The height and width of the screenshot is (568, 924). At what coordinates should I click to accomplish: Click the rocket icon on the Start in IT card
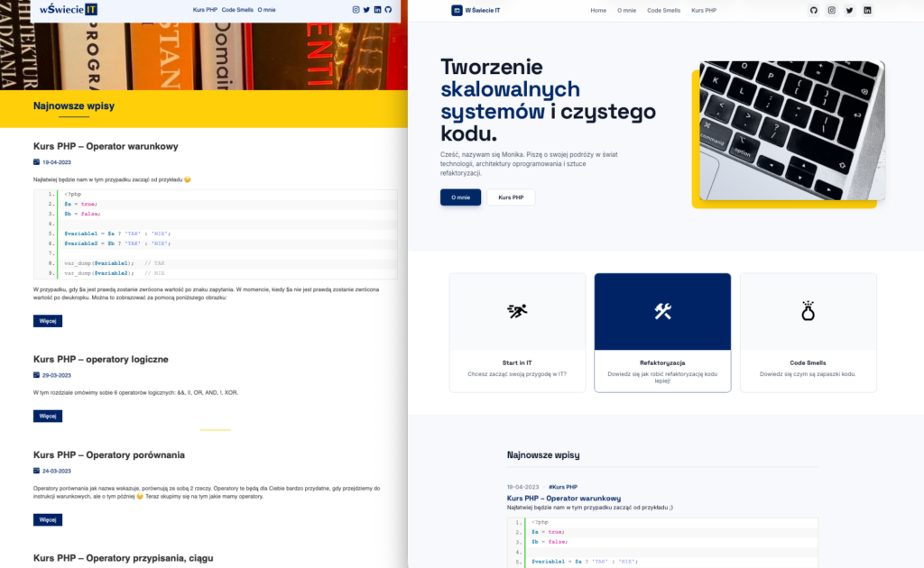(x=516, y=310)
